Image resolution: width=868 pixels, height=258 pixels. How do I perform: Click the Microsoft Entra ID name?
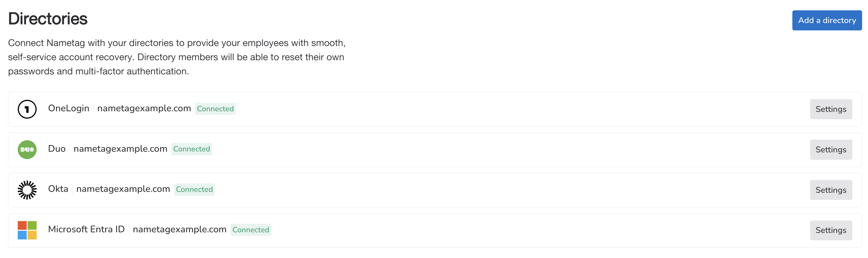(86, 229)
